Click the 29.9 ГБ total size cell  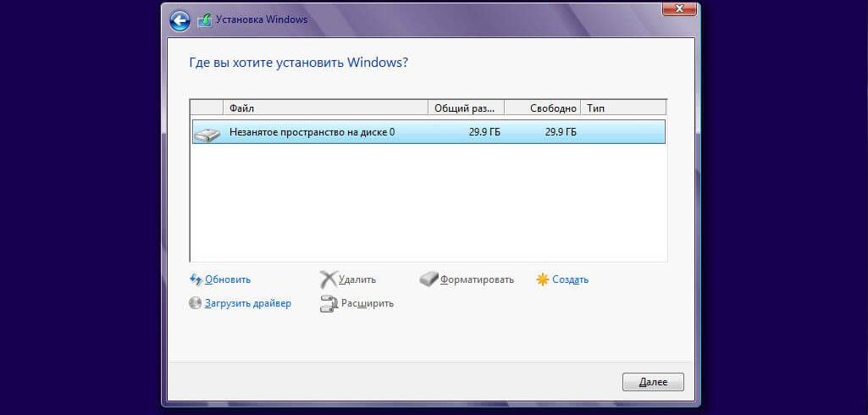click(x=484, y=133)
